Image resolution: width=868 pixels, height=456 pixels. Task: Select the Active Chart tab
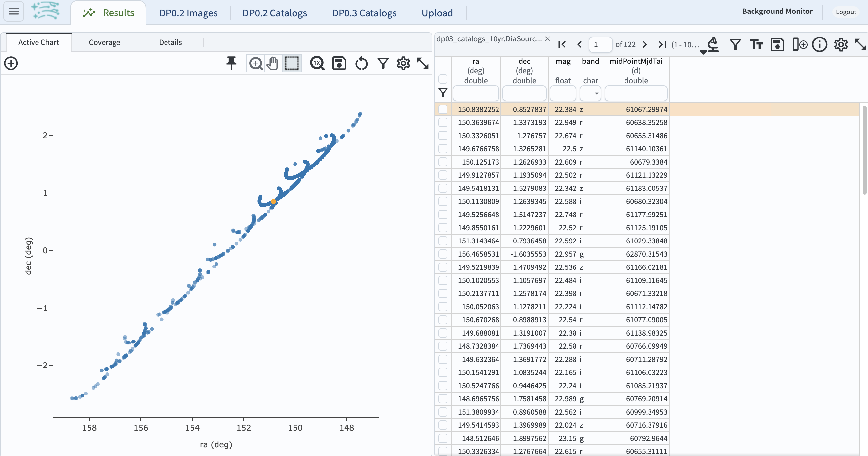(x=38, y=42)
